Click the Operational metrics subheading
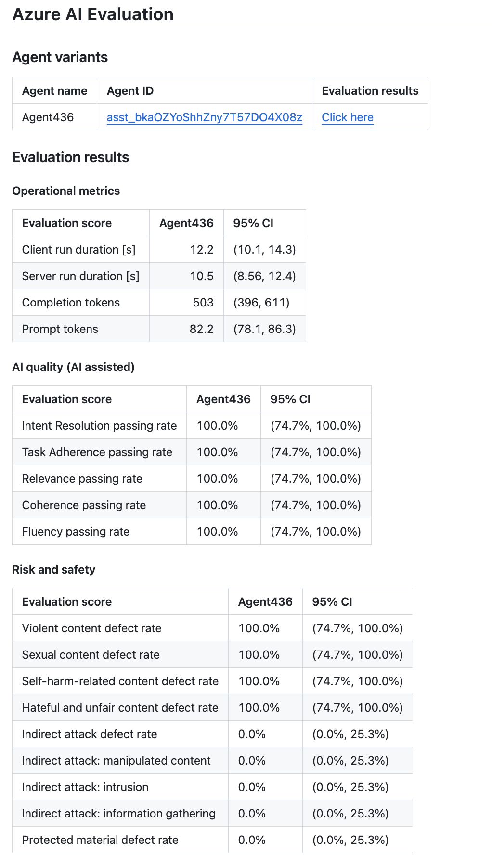Image resolution: width=492 pixels, height=868 pixels. point(66,191)
